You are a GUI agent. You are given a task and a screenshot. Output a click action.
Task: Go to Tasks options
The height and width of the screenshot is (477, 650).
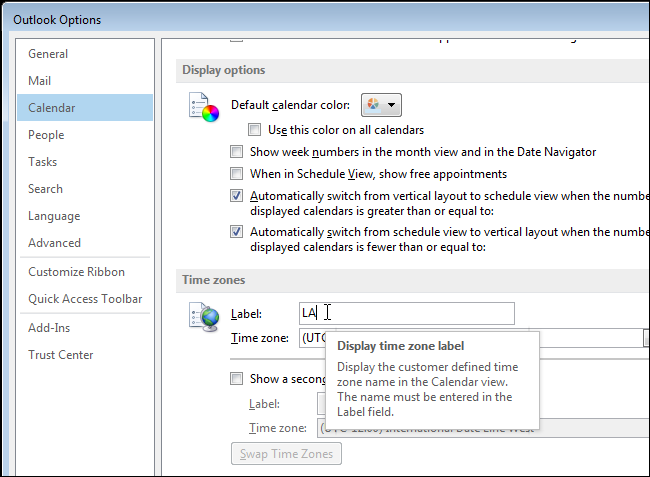point(43,162)
